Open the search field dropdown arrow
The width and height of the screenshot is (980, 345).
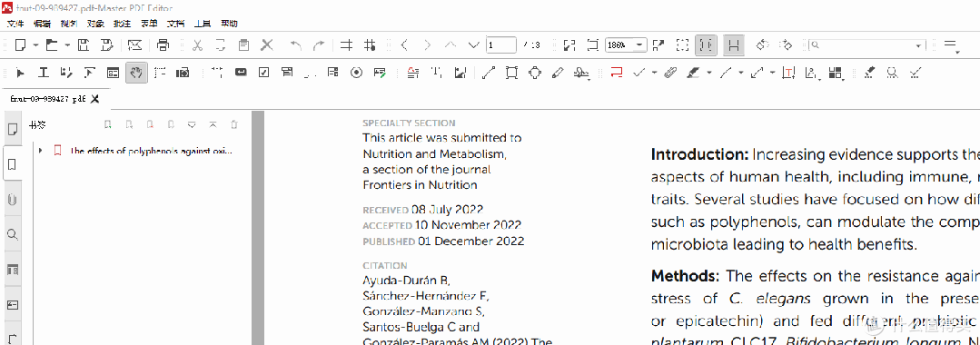pyautogui.click(x=919, y=45)
